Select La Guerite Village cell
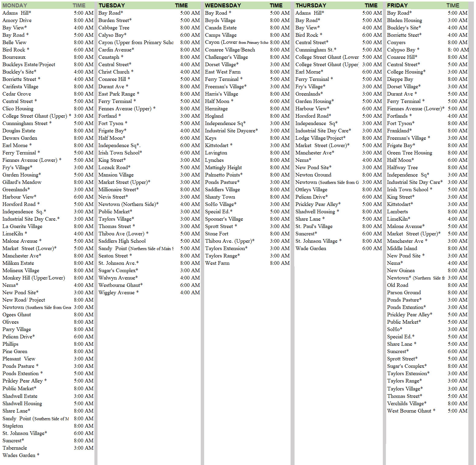The width and height of the screenshot is (476, 465). pyautogui.click(x=22, y=226)
